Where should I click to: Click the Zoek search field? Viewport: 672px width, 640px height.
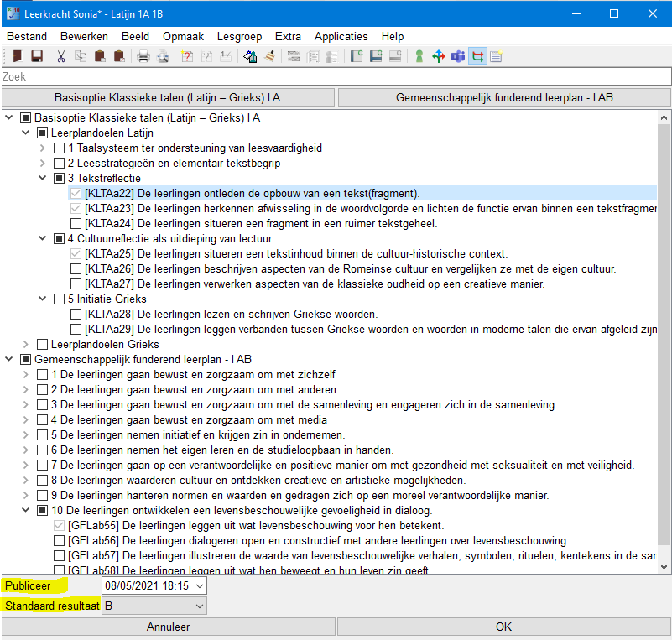pos(336,76)
